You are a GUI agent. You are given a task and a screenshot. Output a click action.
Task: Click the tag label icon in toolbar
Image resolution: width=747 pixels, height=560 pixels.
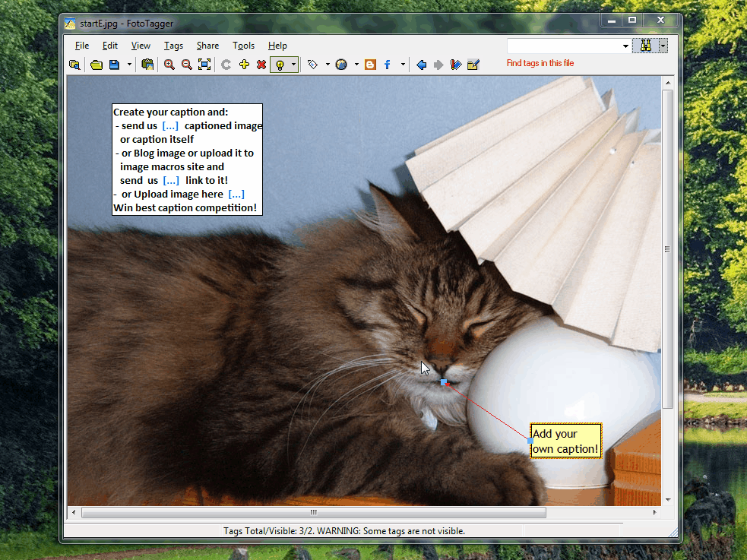(312, 65)
